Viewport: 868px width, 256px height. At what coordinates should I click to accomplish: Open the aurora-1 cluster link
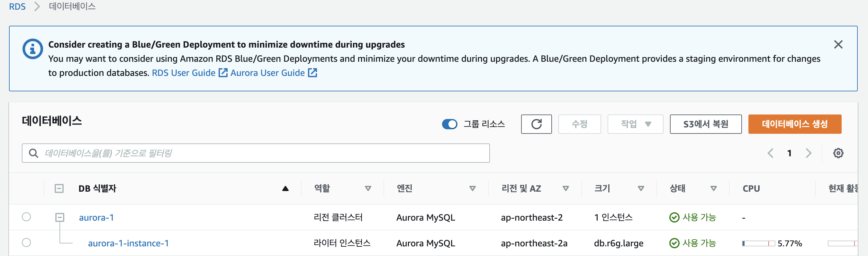(96, 217)
